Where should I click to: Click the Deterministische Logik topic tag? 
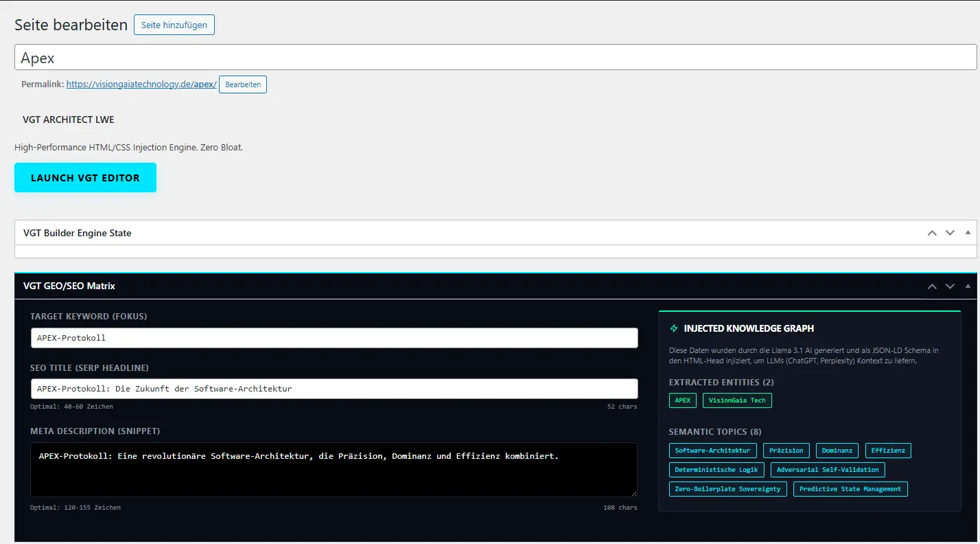[716, 470]
